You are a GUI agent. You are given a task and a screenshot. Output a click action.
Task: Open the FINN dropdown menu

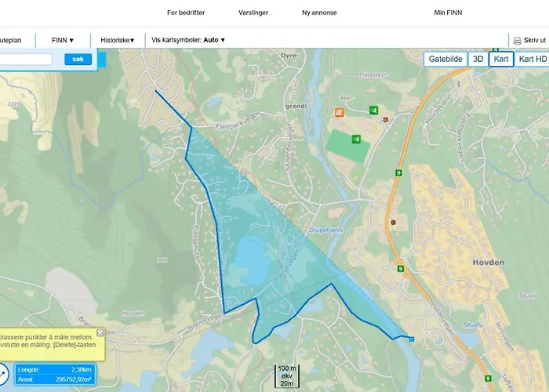click(x=63, y=40)
